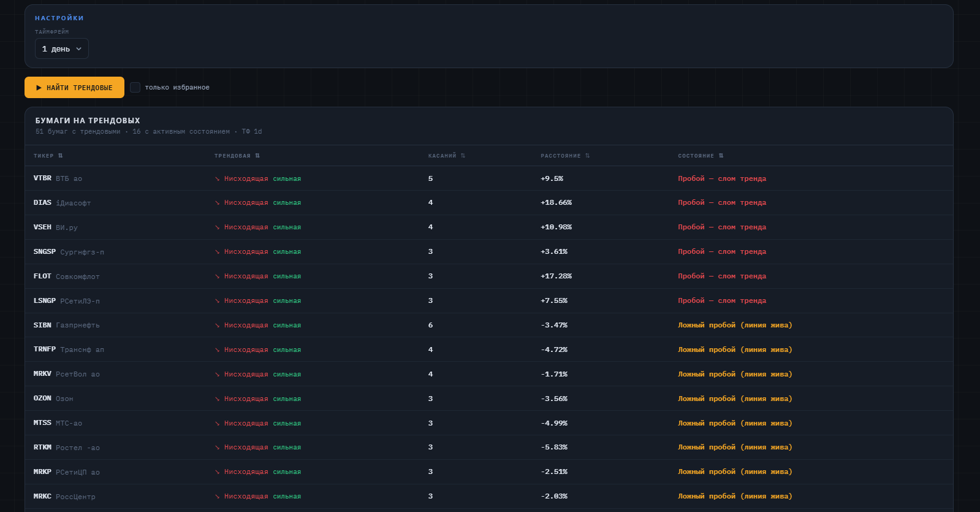Choose the SNGSP Сургнфгз-п ticker
The height and width of the screenshot is (512, 980).
[69, 251]
